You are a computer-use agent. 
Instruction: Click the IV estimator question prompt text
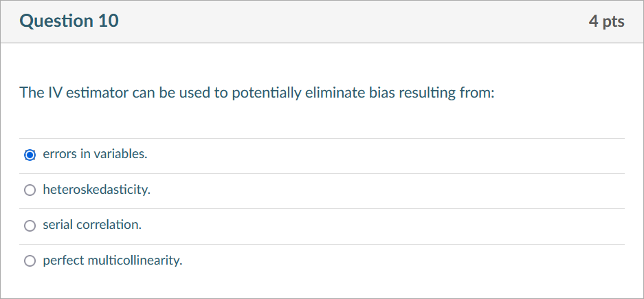point(256,93)
